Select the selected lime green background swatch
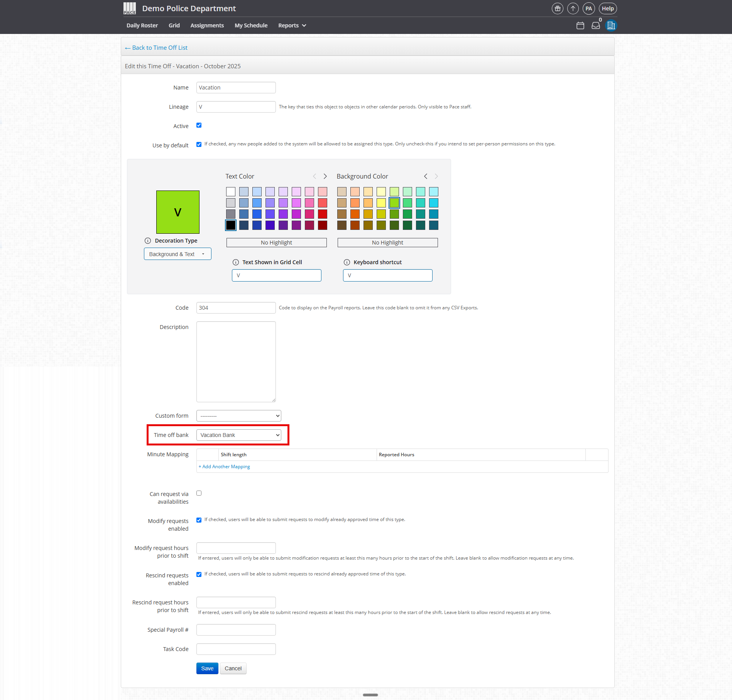Image resolution: width=732 pixels, height=700 pixels. tap(394, 203)
